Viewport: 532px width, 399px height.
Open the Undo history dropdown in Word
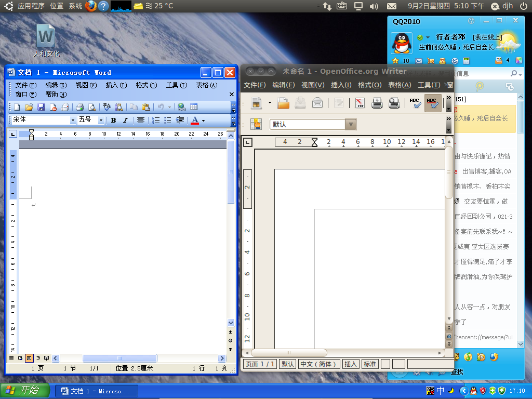(170, 107)
